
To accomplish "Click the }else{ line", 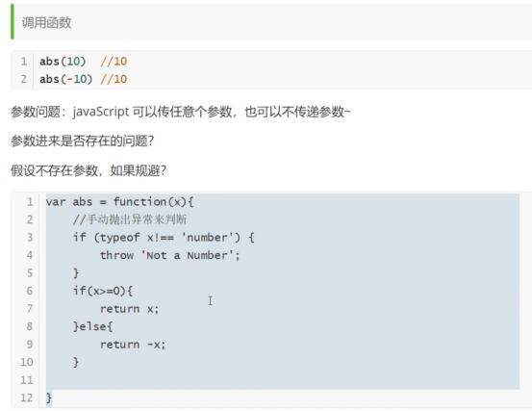I will click(92, 326).
